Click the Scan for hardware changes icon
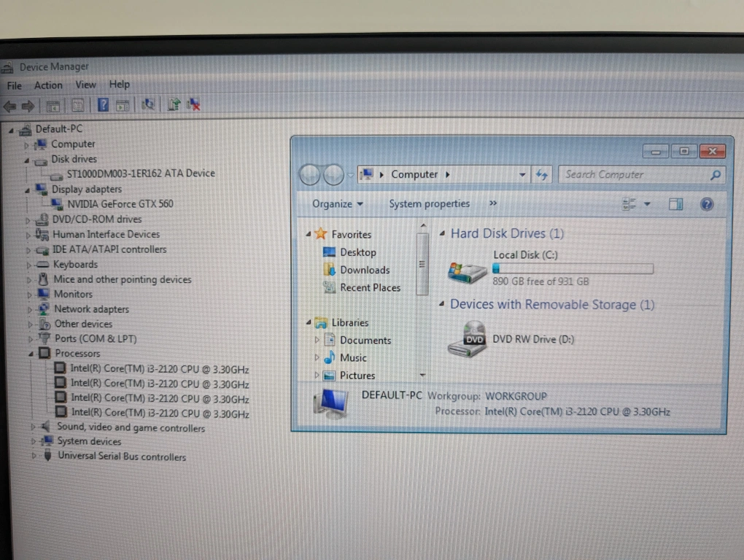The width and height of the screenshot is (744, 560). [149, 104]
